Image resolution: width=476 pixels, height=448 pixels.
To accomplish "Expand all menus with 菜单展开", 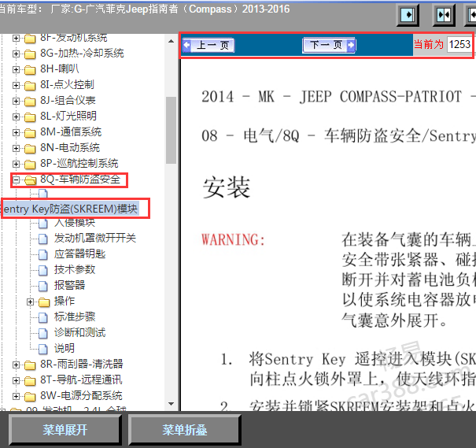I will click(65, 430).
